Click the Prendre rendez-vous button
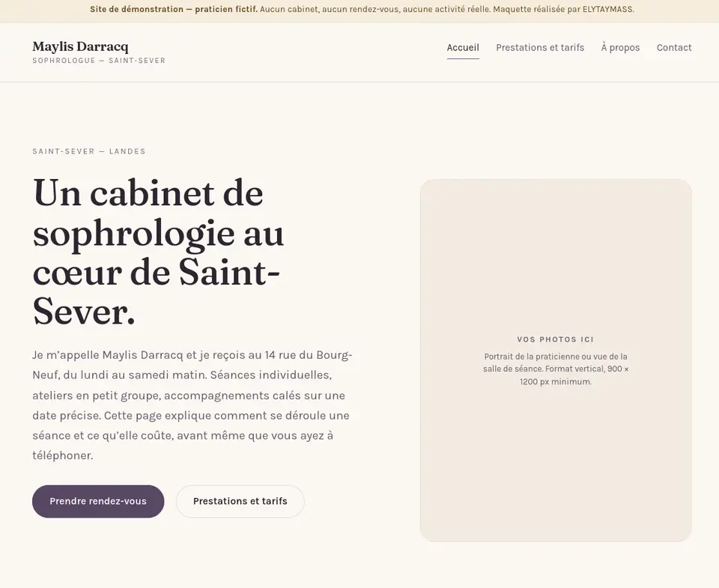Screen dimensions: 719x588 98,501
